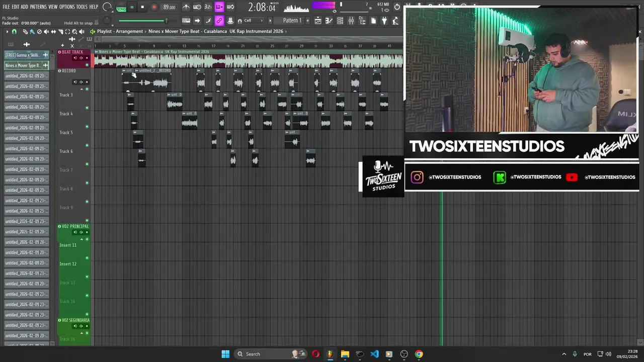The image size is (644, 362).
Task: Show hidden system tray icons chevron
Action: (563, 354)
